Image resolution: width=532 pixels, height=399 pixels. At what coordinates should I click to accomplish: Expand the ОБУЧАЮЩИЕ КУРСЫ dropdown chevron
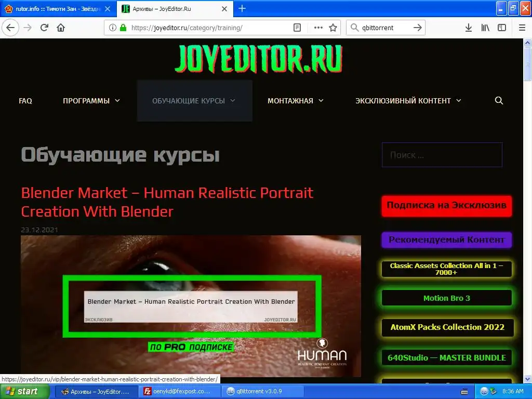[233, 100]
